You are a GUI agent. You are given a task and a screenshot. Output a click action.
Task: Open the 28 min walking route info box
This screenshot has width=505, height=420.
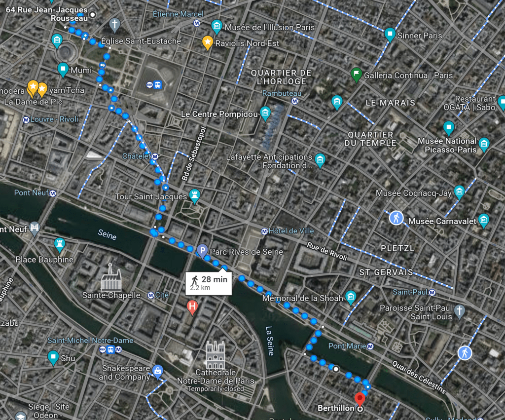[209, 283]
